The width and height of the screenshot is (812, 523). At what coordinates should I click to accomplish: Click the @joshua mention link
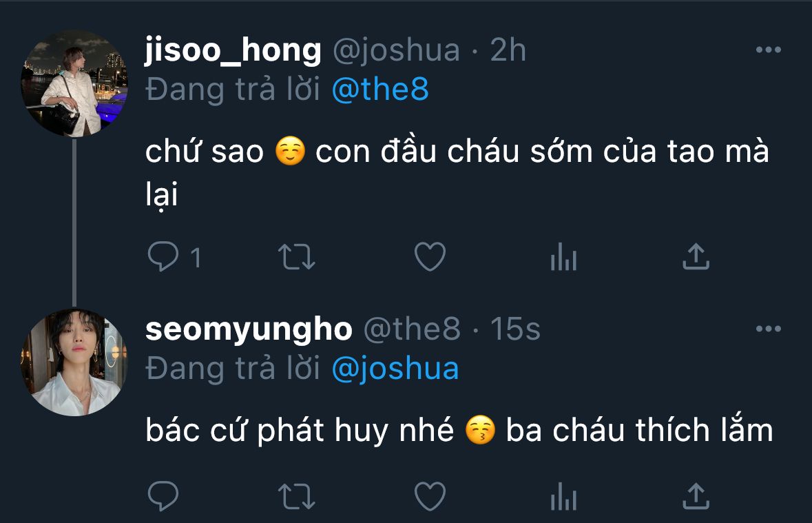click(395, 369)
